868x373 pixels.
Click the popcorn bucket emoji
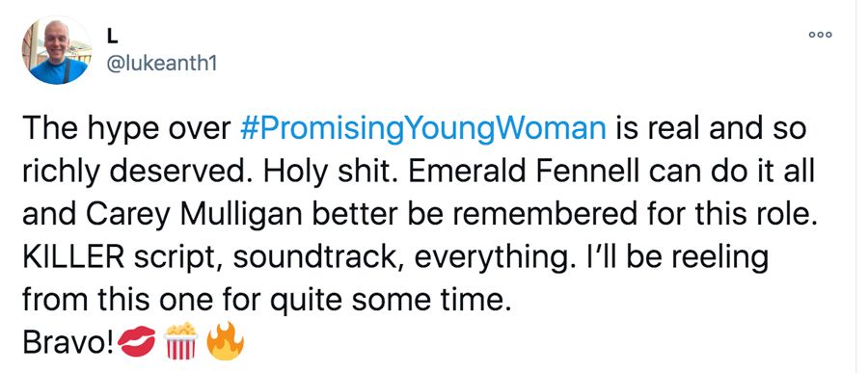point(181,341)
